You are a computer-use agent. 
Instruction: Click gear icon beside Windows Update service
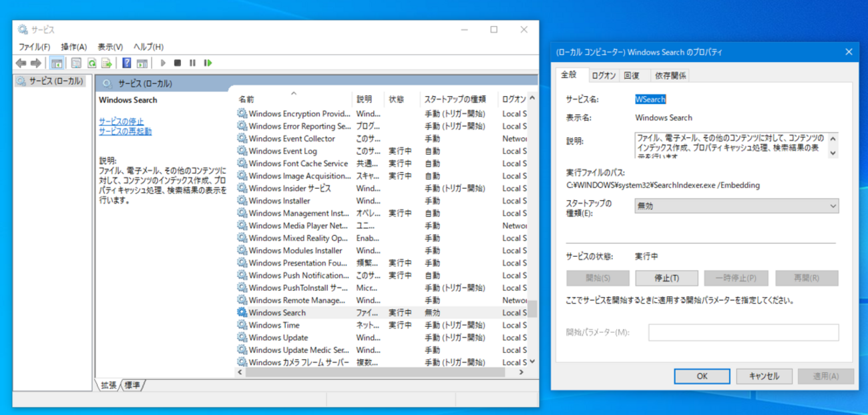point(242,338)
